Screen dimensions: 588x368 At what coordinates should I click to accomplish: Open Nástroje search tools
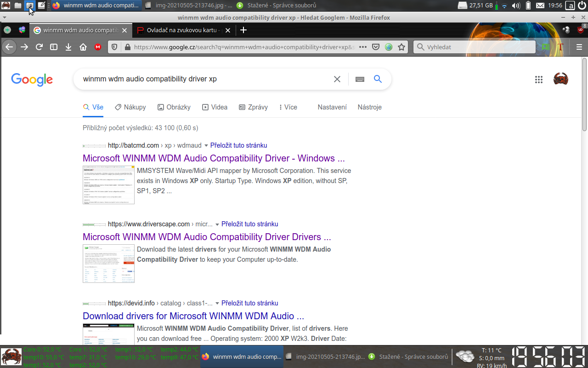coord(370,107)
